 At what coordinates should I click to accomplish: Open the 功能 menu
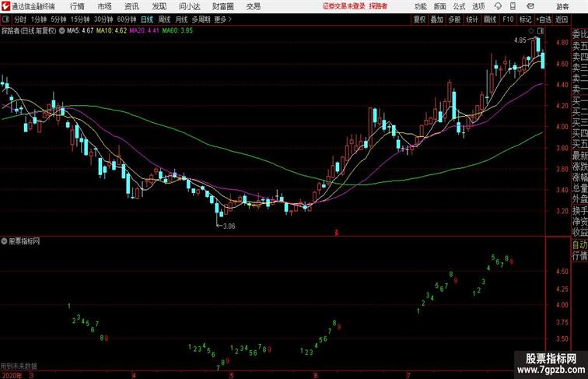pyautogui.click(x=420, y=6)
